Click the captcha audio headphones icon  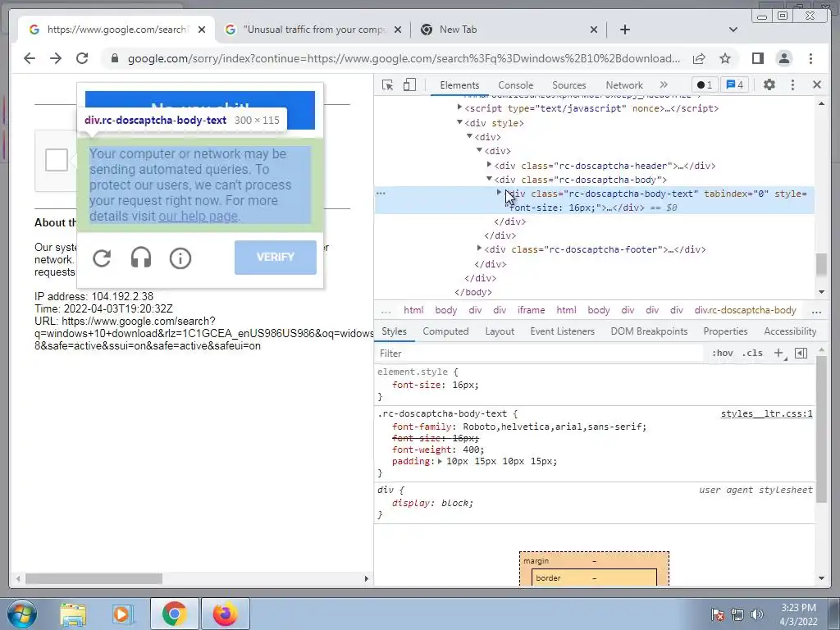[x=141, y=258]
